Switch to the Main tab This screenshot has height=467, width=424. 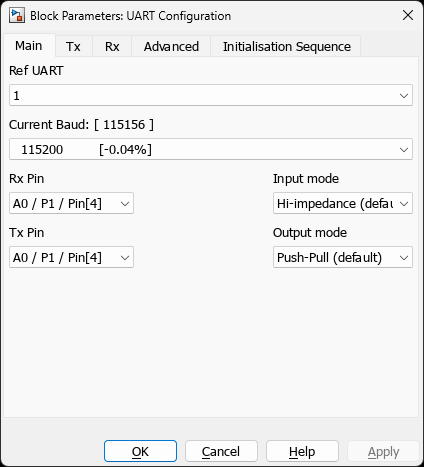29,46
